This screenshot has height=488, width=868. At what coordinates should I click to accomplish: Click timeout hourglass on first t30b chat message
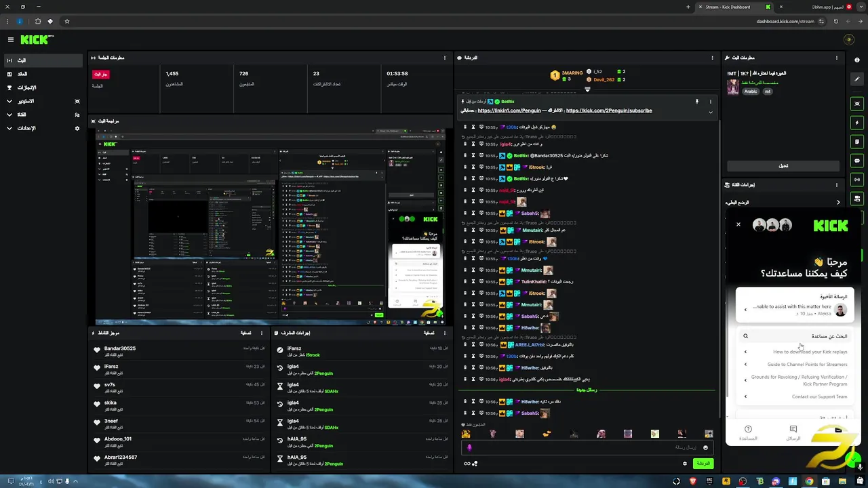tap(473, 127)
